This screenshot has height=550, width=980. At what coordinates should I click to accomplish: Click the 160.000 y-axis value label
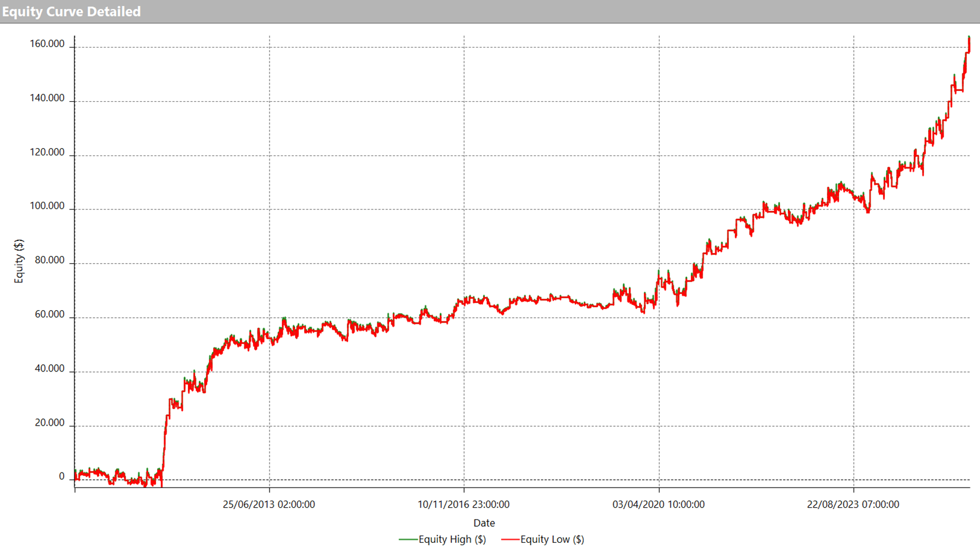(x=47, y=44)
